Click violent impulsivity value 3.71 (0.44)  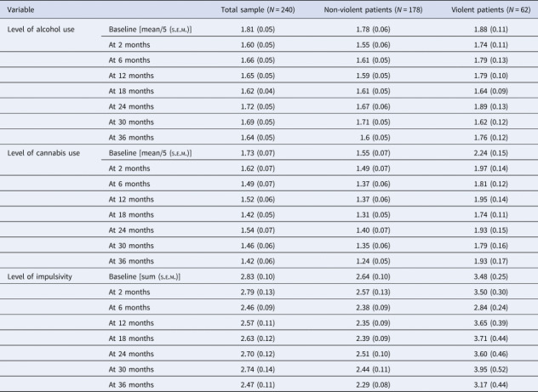[491, 338]
